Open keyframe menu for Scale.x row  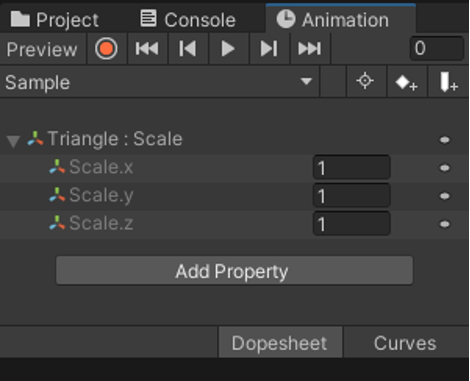point(445,168)
